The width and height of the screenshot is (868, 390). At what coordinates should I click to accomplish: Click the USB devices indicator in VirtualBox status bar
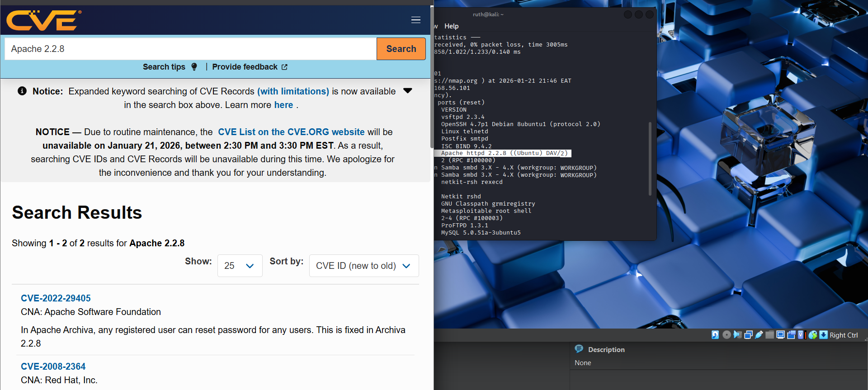click(x=759, y=335)
